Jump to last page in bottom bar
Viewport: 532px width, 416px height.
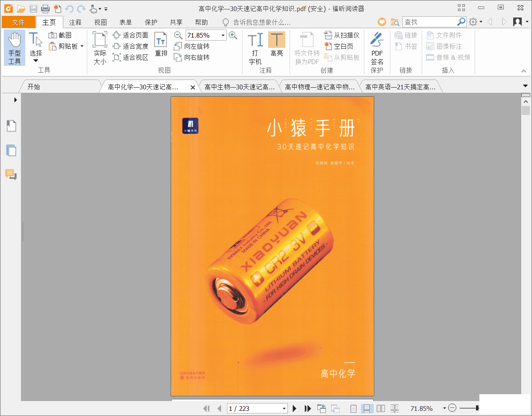307,408
